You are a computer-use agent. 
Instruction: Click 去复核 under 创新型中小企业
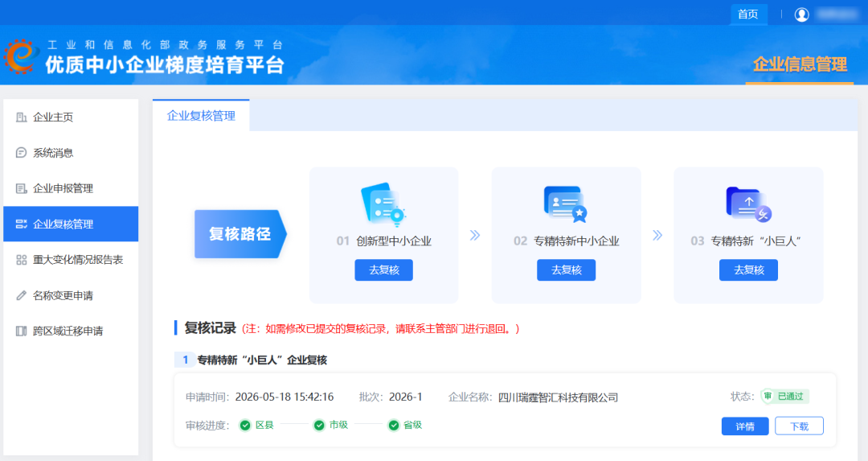pos(383,270)
